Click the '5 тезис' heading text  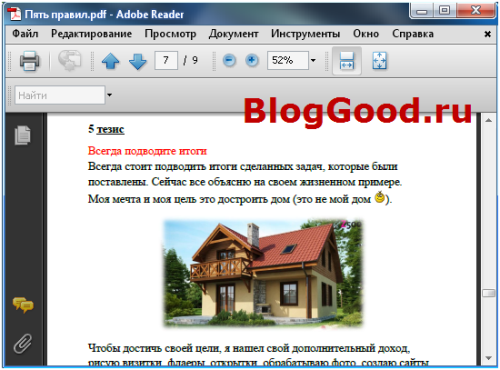106,129
